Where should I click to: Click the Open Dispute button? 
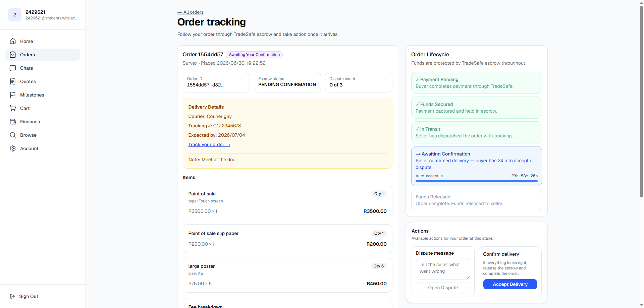pos(443,288)
